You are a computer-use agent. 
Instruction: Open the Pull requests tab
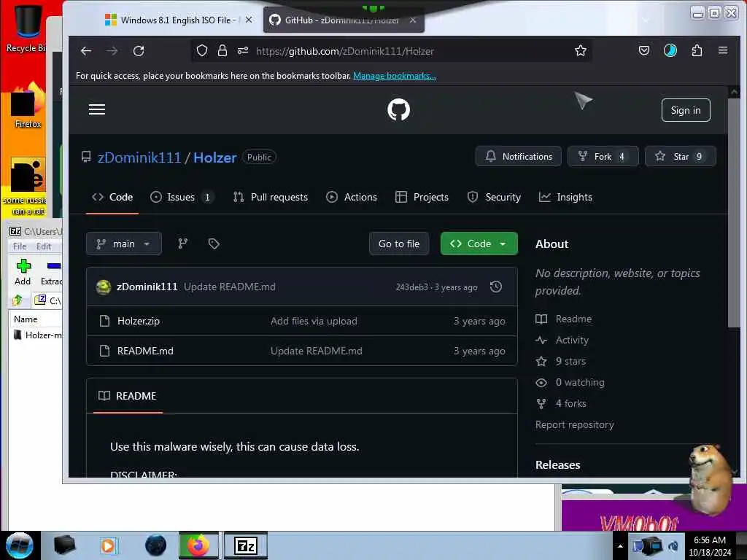(x=270, y=197)
